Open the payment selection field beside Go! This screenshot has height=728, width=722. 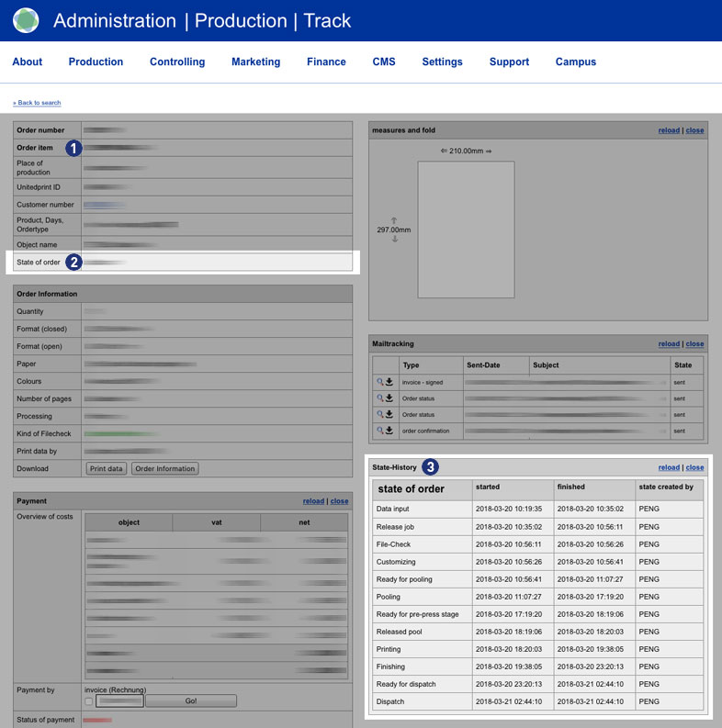point(119,701)
